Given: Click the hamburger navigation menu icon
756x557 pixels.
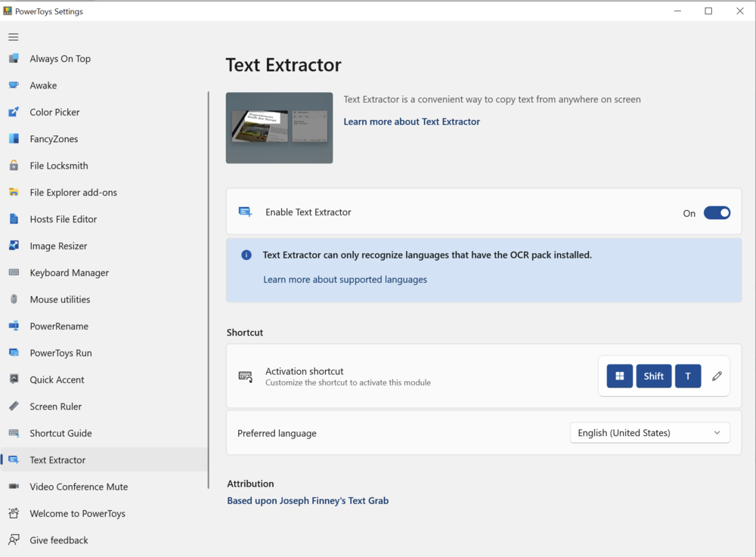Looking at the screenshot, I should [x=14, y=37].
